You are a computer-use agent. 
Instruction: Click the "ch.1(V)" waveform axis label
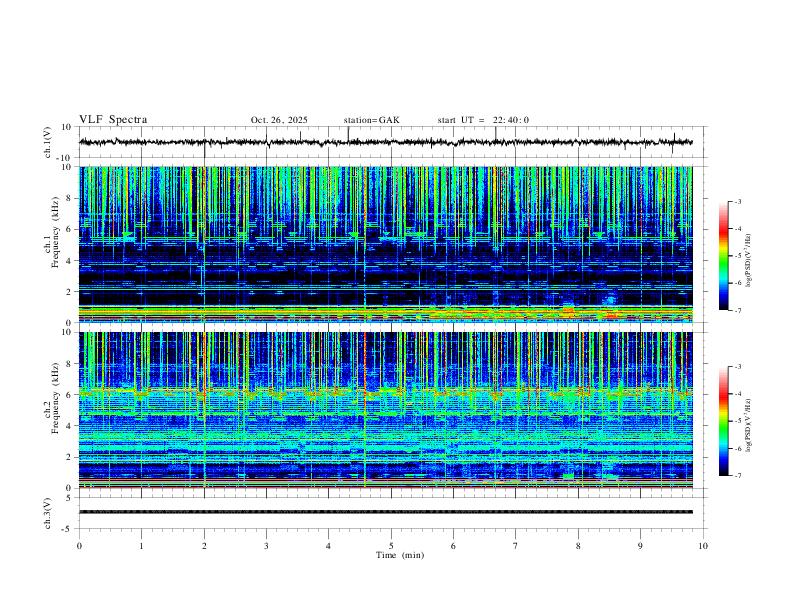coord(48,142)
